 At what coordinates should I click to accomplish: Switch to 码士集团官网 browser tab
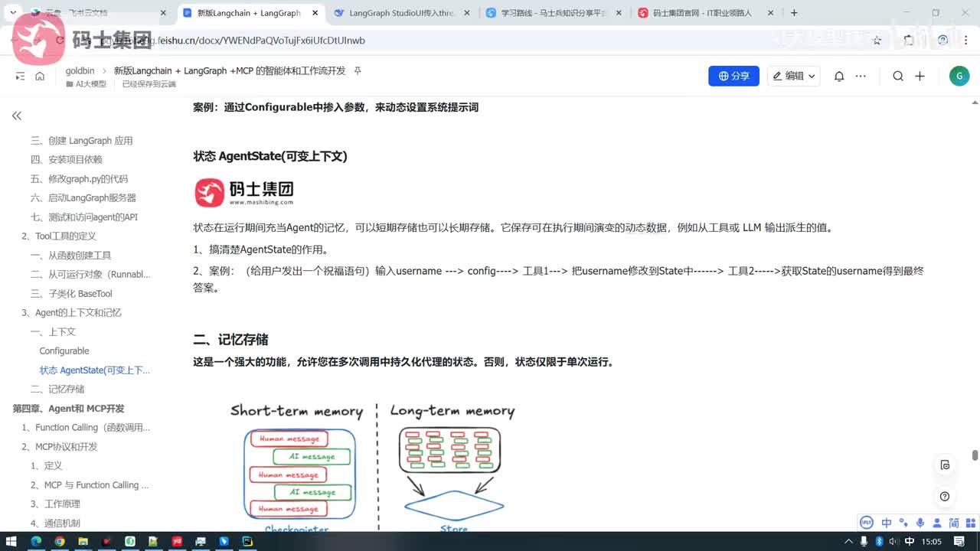(x=704, y=13)
